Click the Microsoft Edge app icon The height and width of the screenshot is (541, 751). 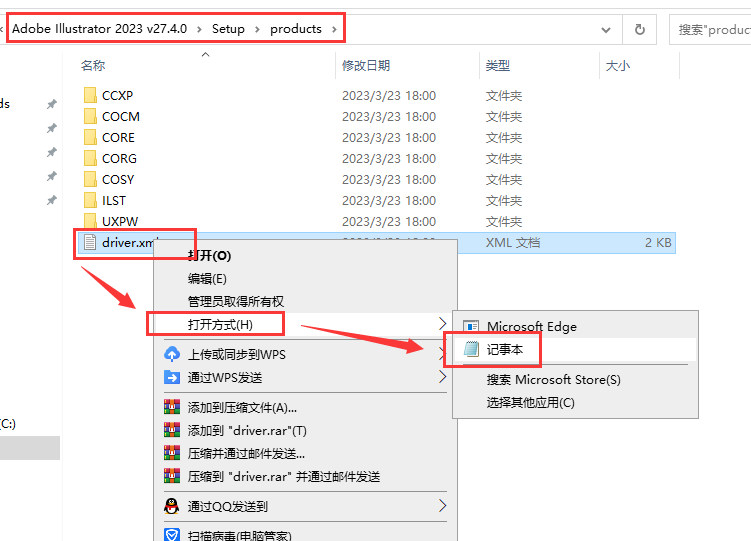(x=471, y=327)
